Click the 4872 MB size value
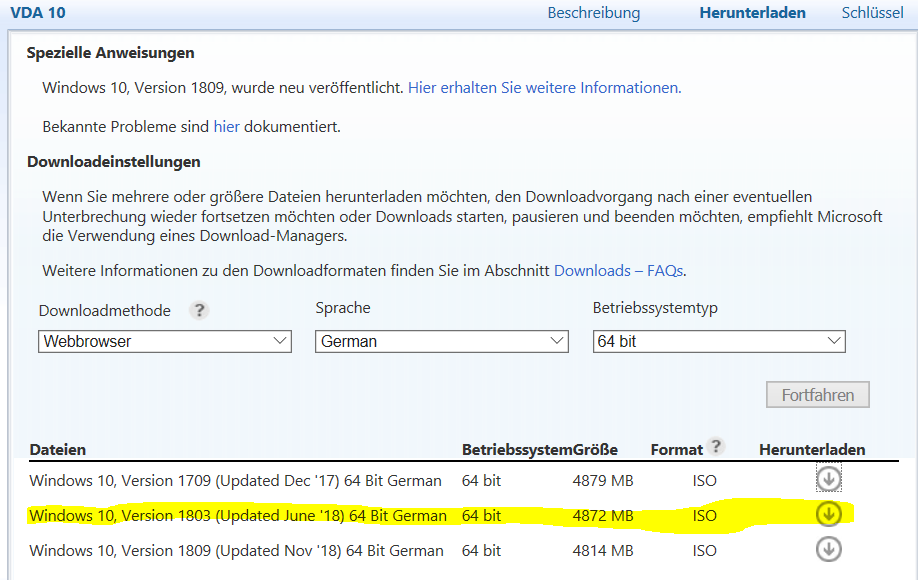 [x=603, y=516]
